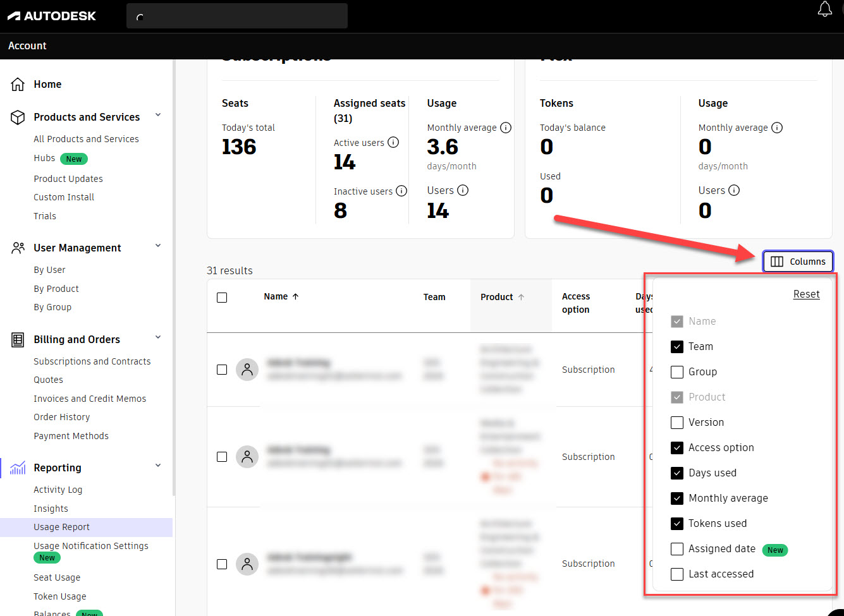Select the second user row checkbox
Image resolution: width=844 pixels, height=616 pixels.
[x=222, y=457]
